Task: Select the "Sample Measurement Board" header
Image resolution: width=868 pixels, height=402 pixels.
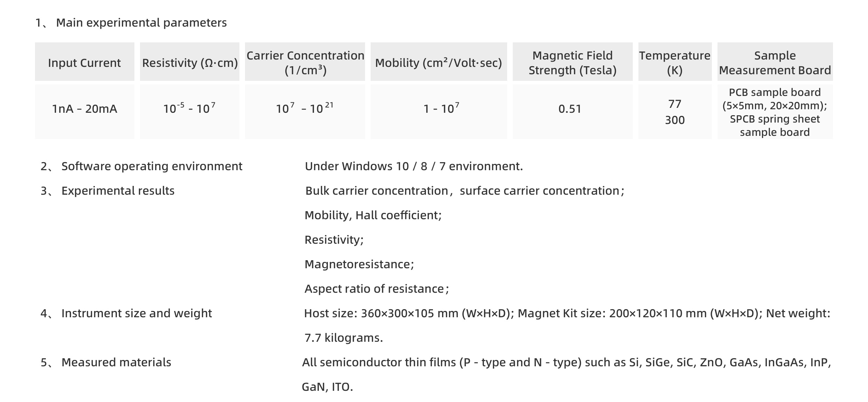Action: pos(775,63)
